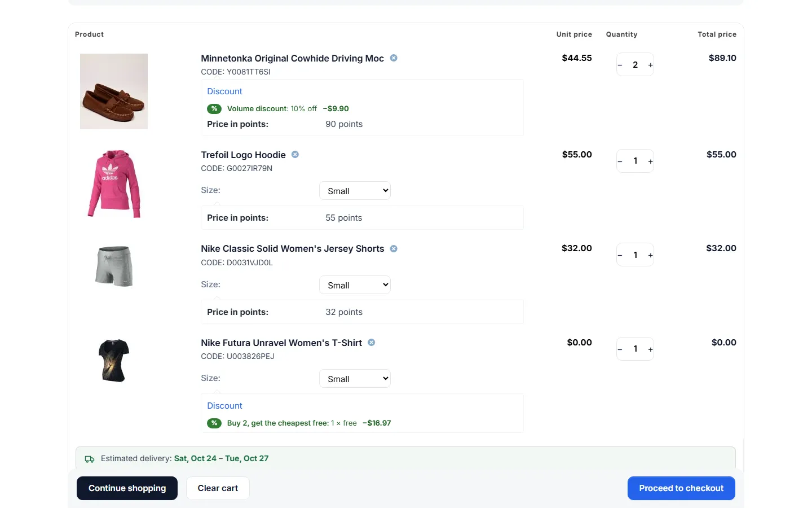812x508 pixels.
Task: Open Nike Classic Solid Women's Jersey Shorts link
Action: 292,249
